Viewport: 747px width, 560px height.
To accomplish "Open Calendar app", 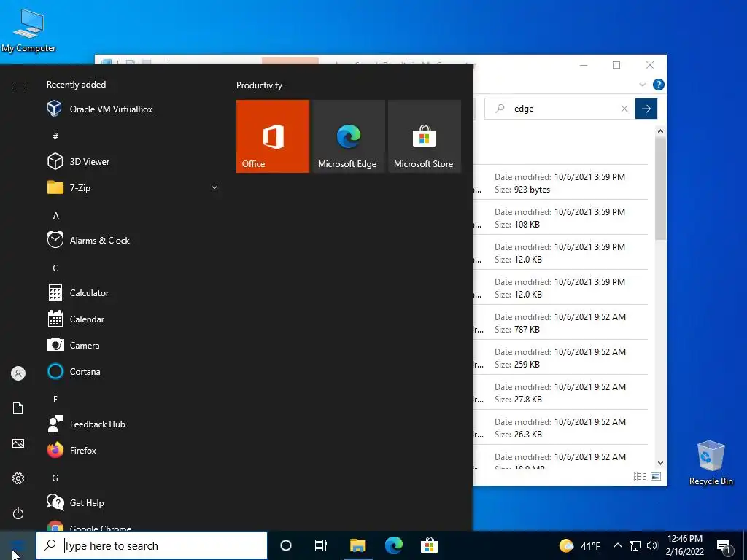I will click(x=76, y=319).
